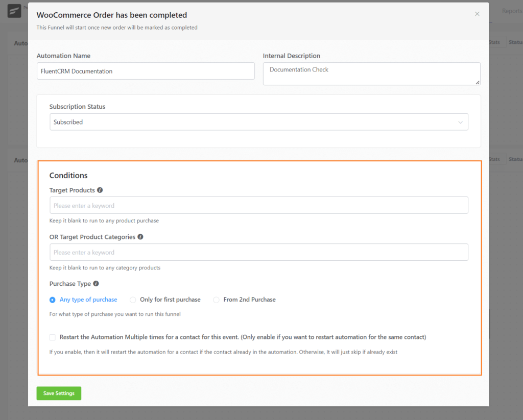Click the Automation Name input field
The height and width of the screenshot is (420, 523).
(146, 71)
